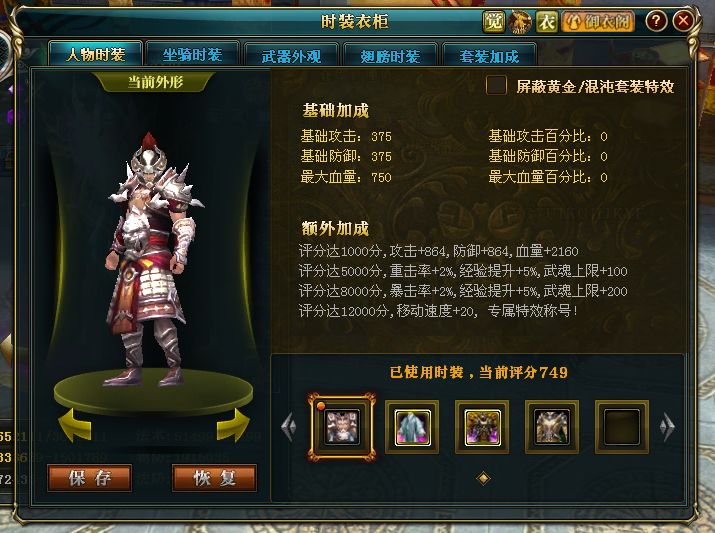Click the diamond page indicator dot

[x=483, y=478]
